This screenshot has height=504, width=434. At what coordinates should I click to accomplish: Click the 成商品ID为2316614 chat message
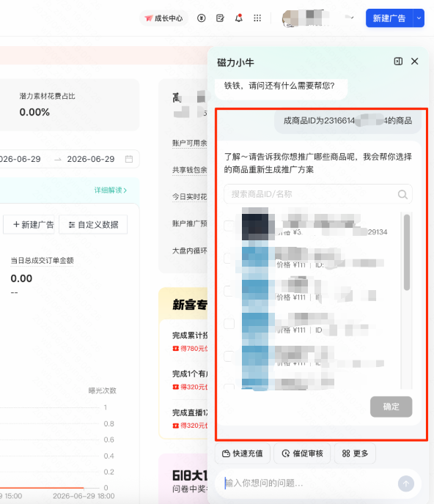click(347, 121)
